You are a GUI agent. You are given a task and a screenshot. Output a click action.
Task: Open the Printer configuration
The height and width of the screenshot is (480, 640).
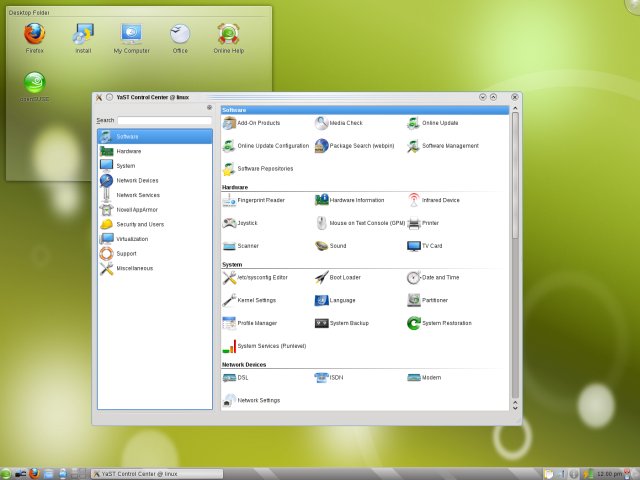click(430, 223)
